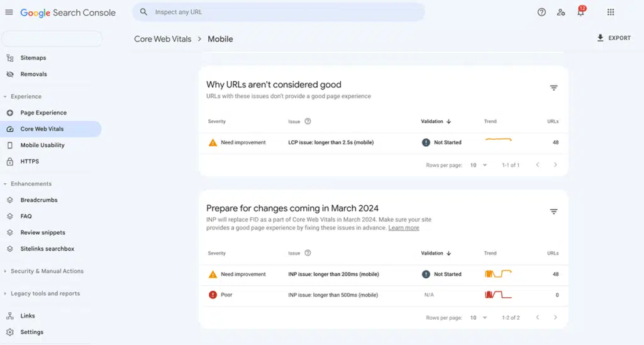
Task: Open the main hamburger menu
Action: coord(9,13)
